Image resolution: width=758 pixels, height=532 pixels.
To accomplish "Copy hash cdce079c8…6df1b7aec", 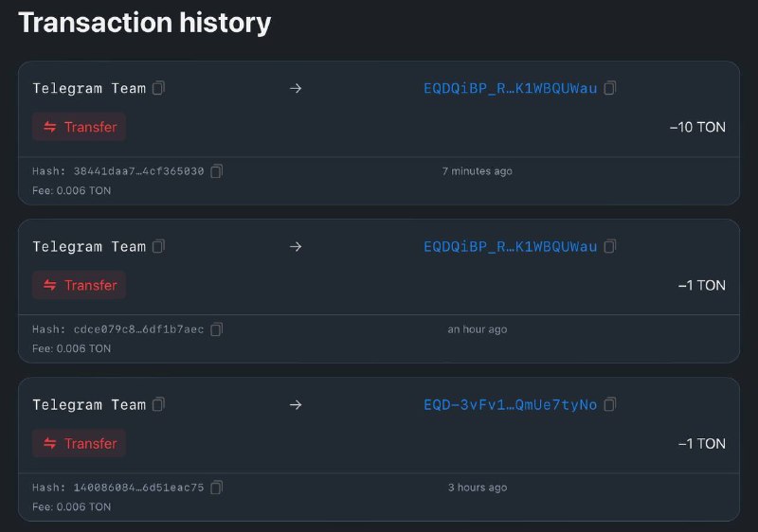I will point(217,329).
